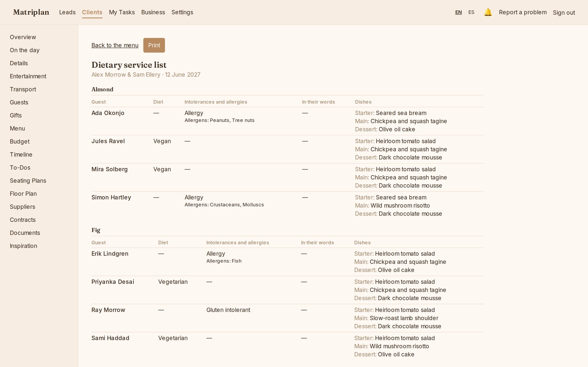Viewport: 588px width, 367px height.
Task: Open the Inspiration sidebar item
Action: click(23, 246)
